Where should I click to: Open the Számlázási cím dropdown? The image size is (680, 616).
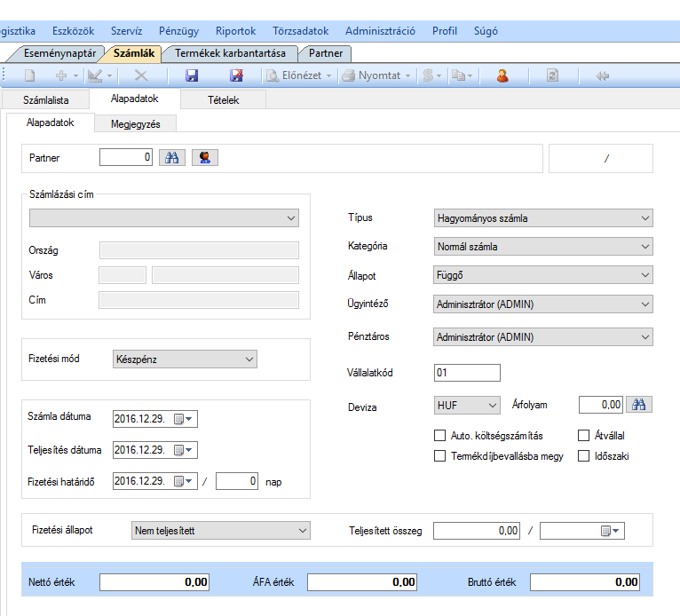[164, 218]
